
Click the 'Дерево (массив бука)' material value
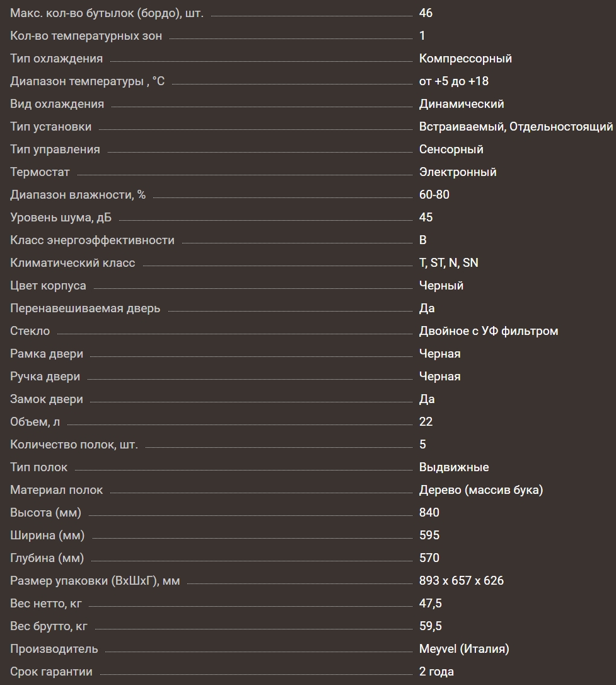[481, 490]
